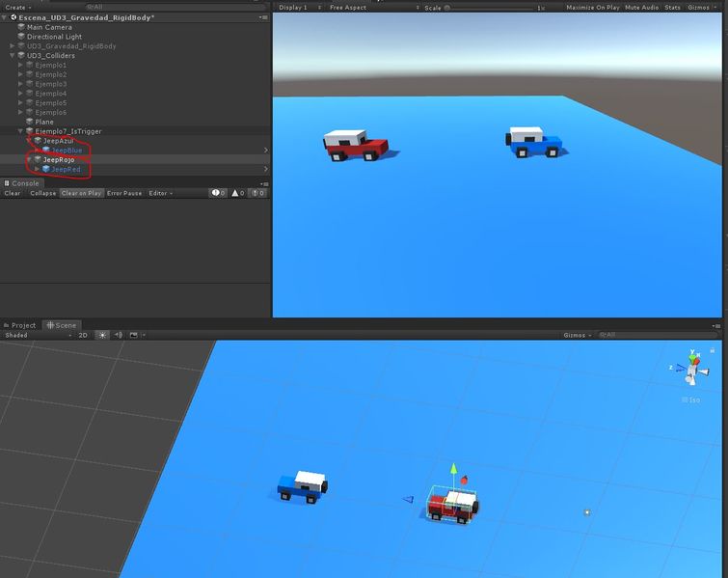Open the Create dropdown in the Hierarchy
The height and width of the screenshot is (578, 728).
point(17,8)
